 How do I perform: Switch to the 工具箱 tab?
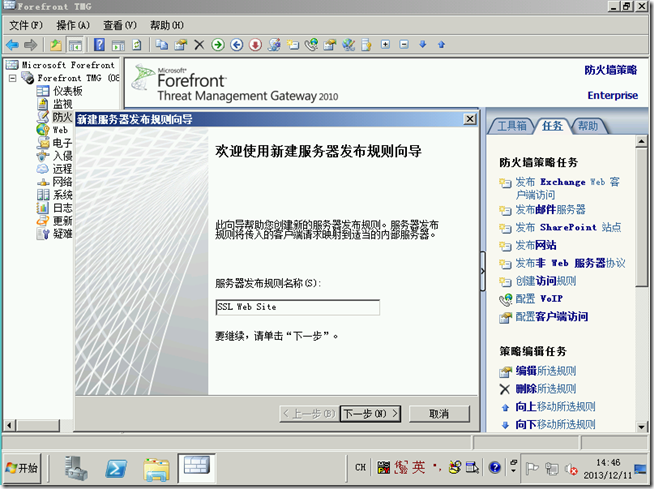point(512,126)
